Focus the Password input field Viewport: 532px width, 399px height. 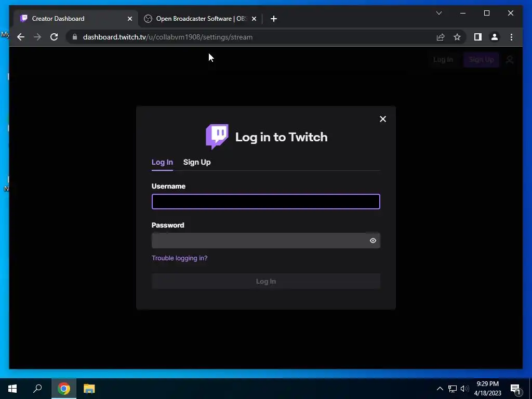265,241
